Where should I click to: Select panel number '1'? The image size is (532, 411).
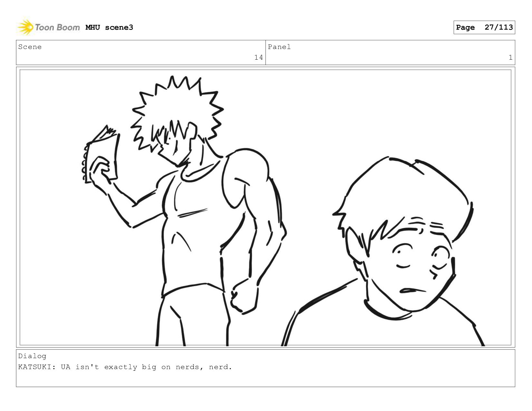pos(510,57)
